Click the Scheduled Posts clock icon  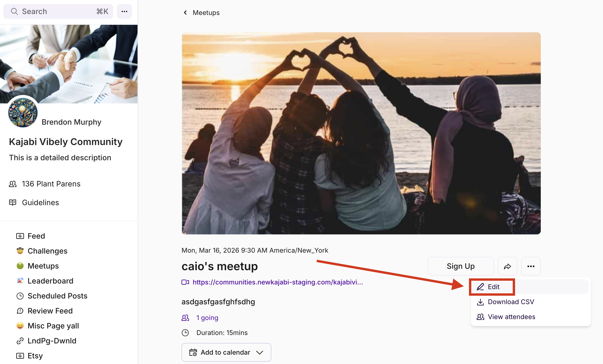point(20,296)
